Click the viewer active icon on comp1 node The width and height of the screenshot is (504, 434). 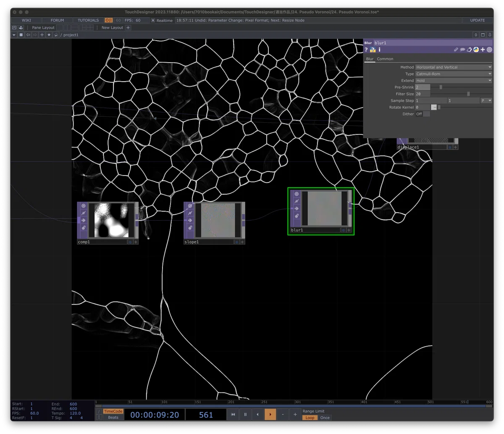pyautogui.click(x=83, y=206)
